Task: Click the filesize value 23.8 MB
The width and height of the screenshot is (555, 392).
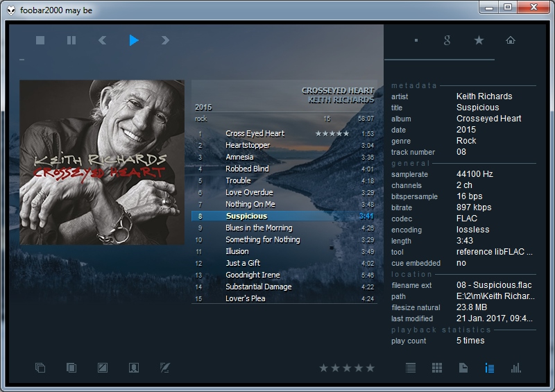Action: click(472, 307)
